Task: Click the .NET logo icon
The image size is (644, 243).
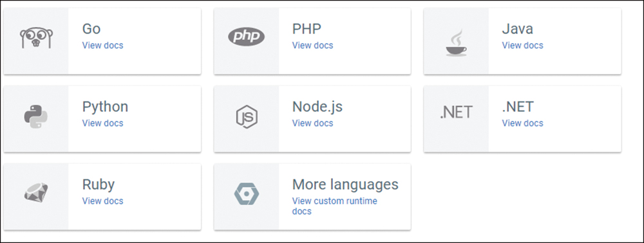Action: point(456,113)
